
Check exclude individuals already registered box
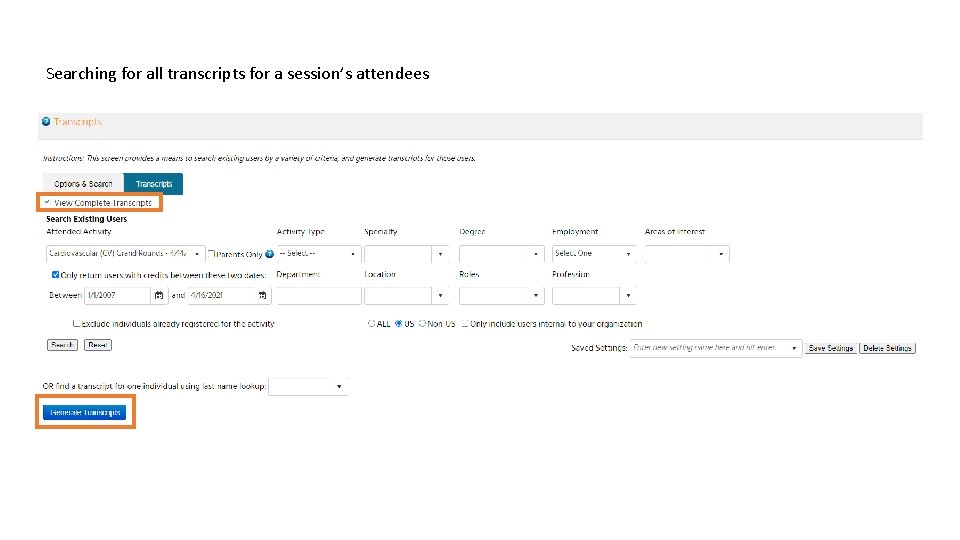(77, 324)
